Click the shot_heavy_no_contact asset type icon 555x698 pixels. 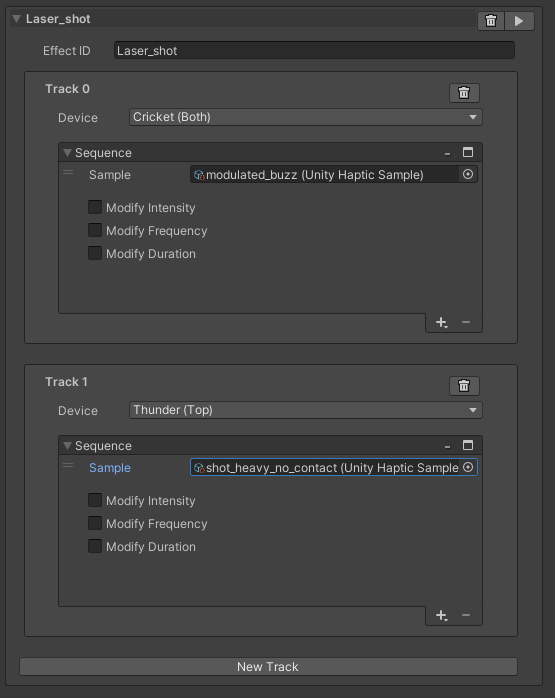pos(199,468)
